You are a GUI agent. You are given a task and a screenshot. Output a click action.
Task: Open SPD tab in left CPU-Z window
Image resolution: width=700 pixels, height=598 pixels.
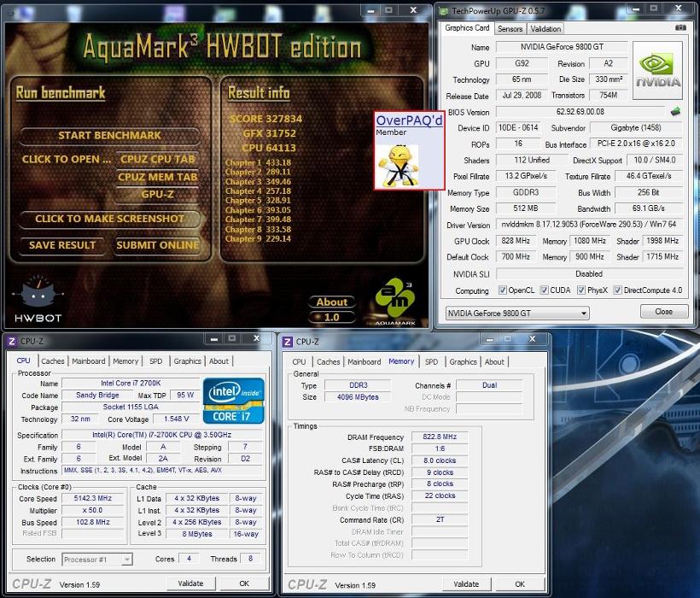click(x=156, y=361)
